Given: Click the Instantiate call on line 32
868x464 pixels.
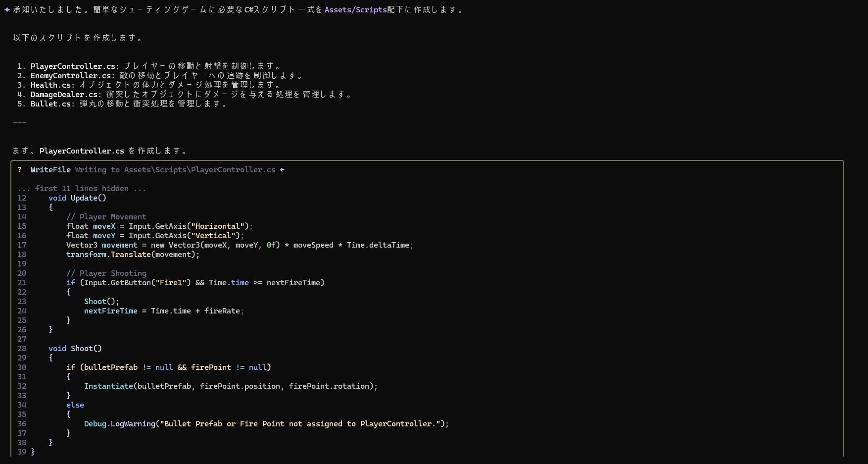Looking at the screenshot, I should click(x=109, y=386).
